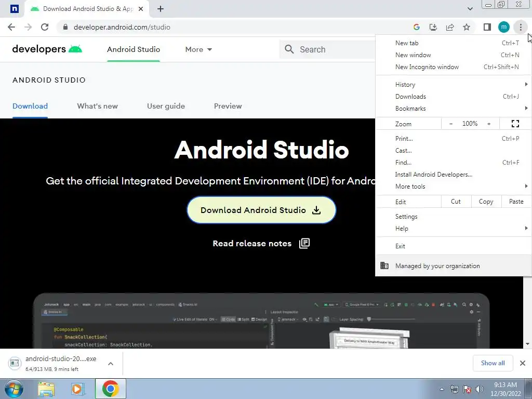532x399 pixels.
Task: Show hidden tray icons arrow
Action: pos(442,389)
